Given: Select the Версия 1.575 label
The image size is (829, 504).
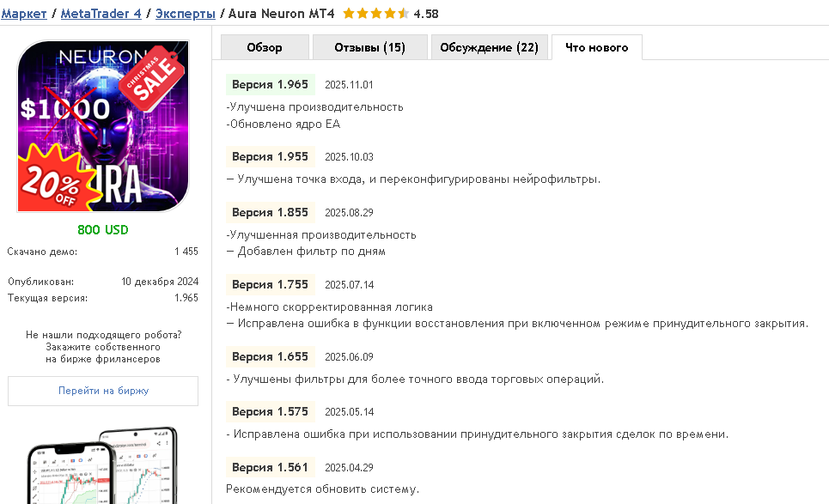Looking at the screenshot, I should [270, 412].
